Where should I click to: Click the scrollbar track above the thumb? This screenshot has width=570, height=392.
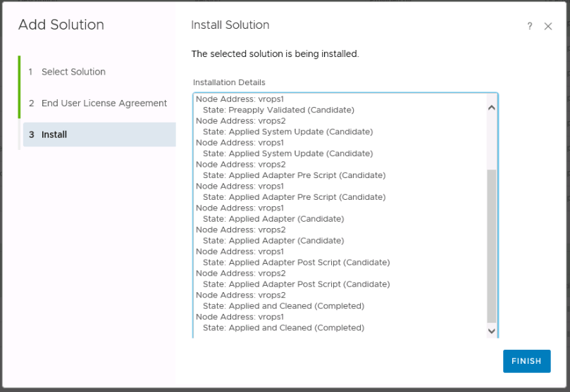[x=491, y=141]
